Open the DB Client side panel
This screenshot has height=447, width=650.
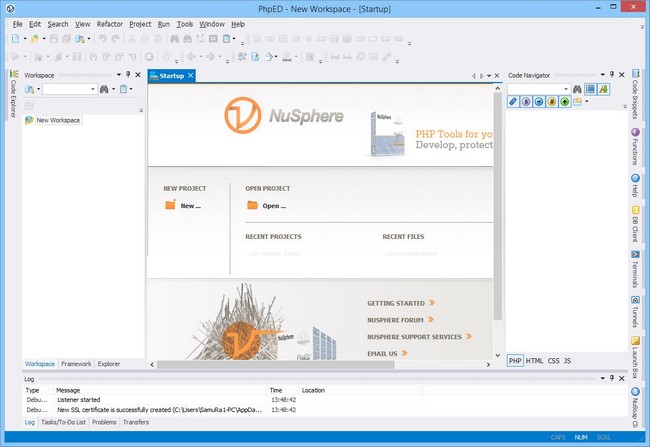point(635,224)
